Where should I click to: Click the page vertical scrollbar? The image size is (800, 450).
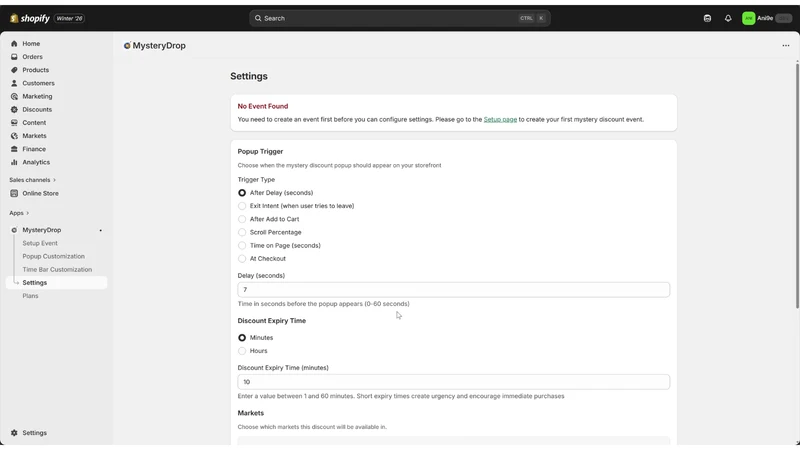[797, 184]
